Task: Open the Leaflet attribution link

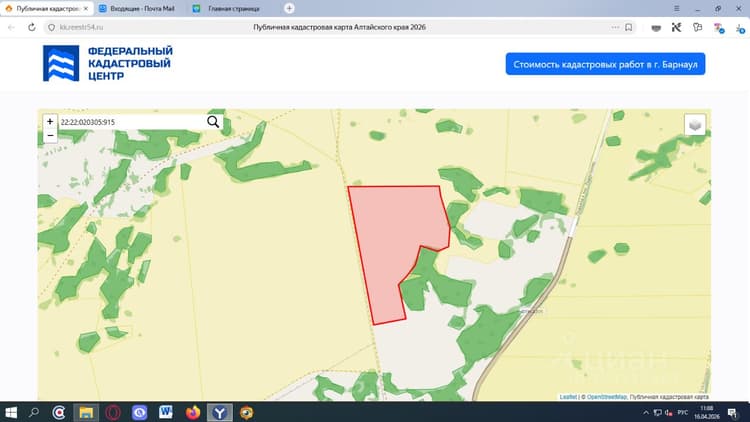Action: pyautogui.click(x=568, y=397)
